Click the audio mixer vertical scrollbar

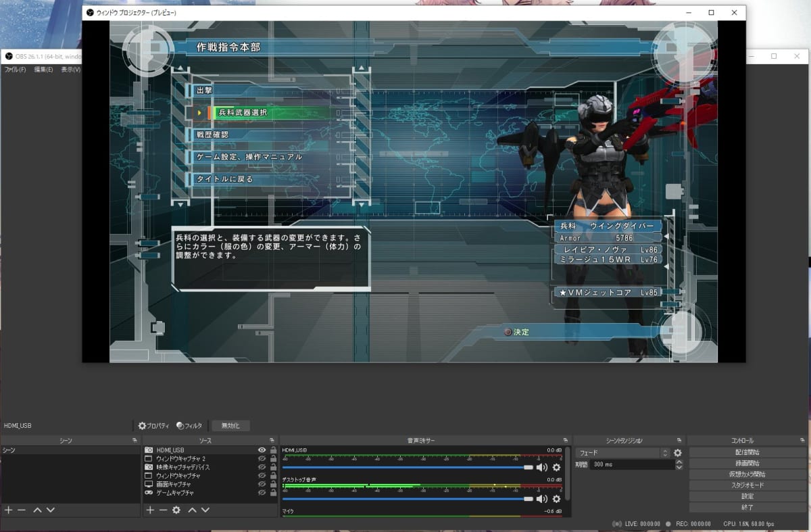tap(567, 473)
